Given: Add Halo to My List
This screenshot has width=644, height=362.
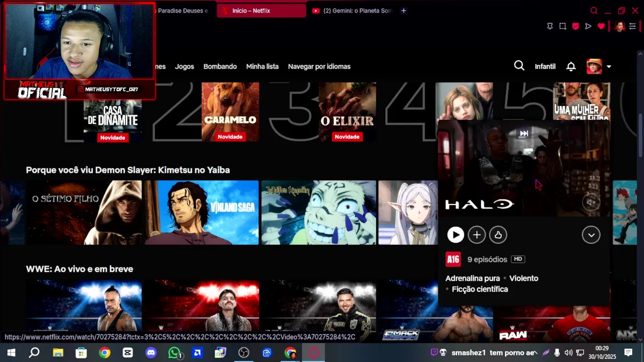Looking at the screenshot, I should pyautogui.click(x=476, y=235).
